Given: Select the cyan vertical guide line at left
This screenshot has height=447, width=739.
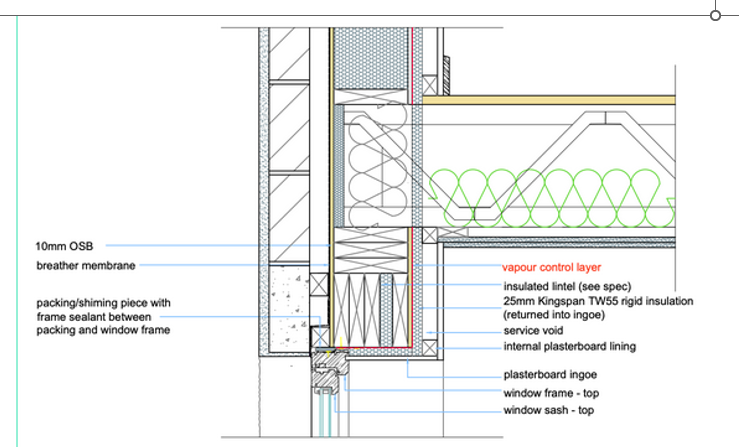Looking at the screenshot, I should click(x=17, y=230).
